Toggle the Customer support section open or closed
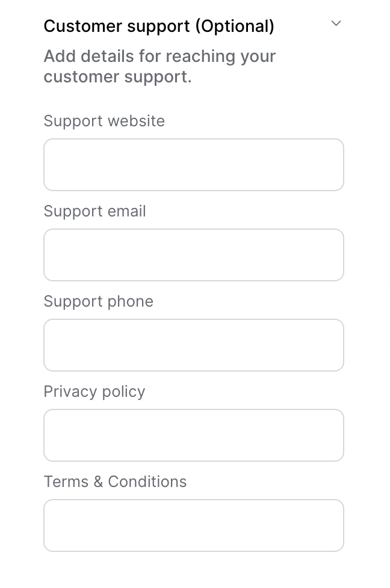Screen dimensions: 390x588 pos(336,23)
